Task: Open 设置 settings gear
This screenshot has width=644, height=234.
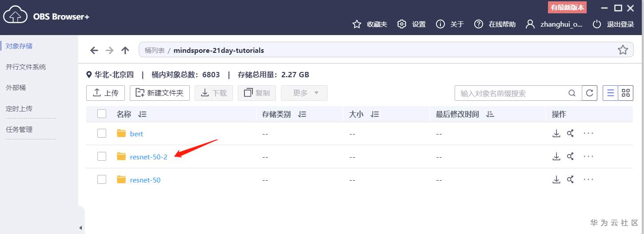Action: click(x=402, y=24)
